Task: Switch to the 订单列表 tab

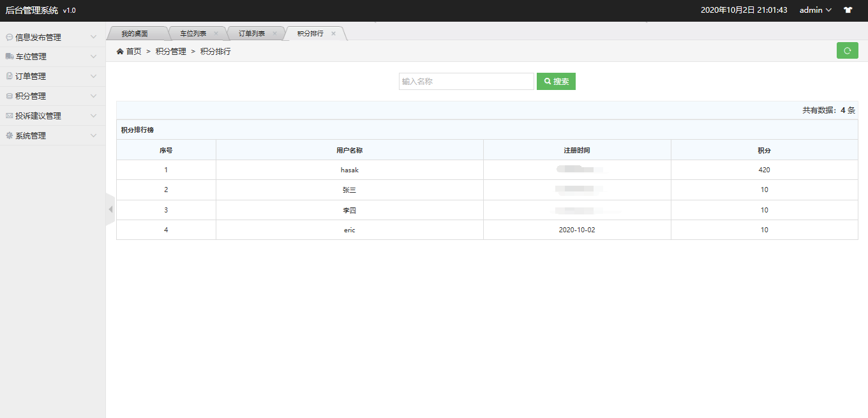Action: point(252,33)
